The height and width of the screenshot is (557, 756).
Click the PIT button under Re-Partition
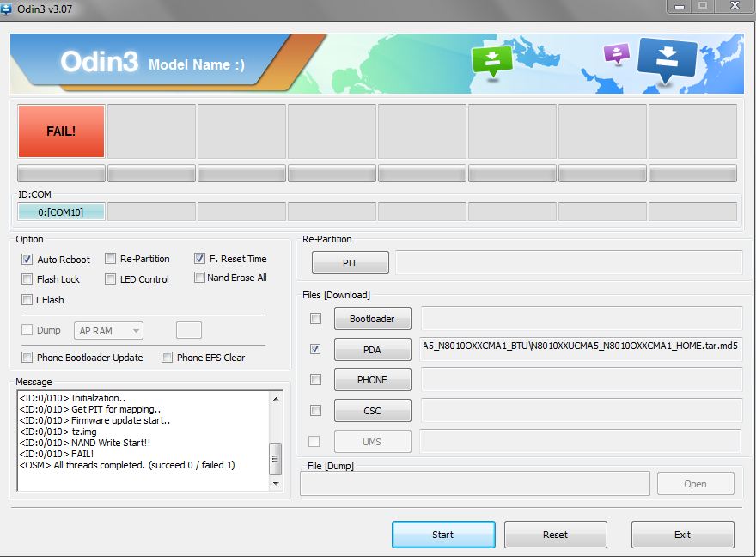350,262
